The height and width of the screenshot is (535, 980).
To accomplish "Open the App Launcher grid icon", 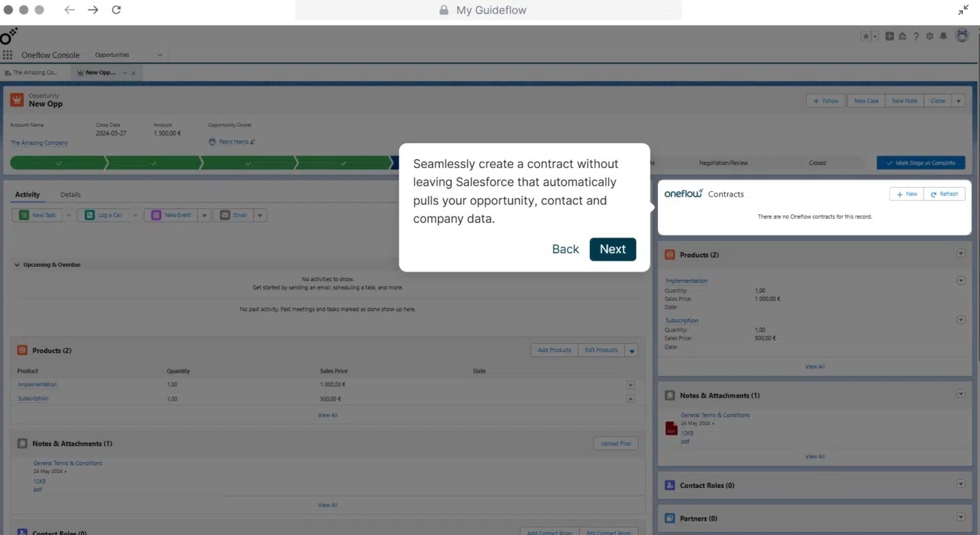I will [7, 54].
